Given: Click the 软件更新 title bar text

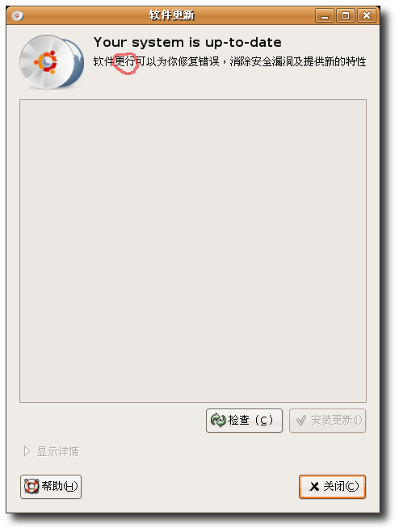Looking at the screenshot, I should click(x=172, y=15).
